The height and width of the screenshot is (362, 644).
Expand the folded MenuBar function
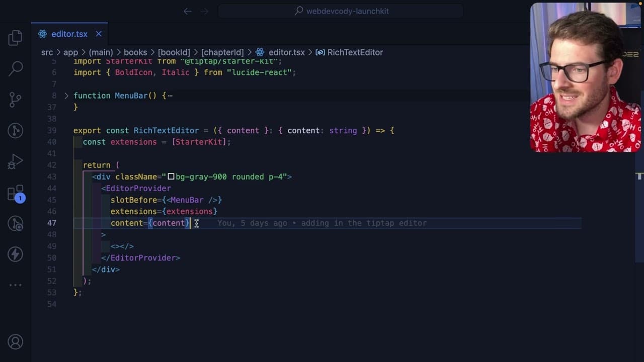[66, 96]
